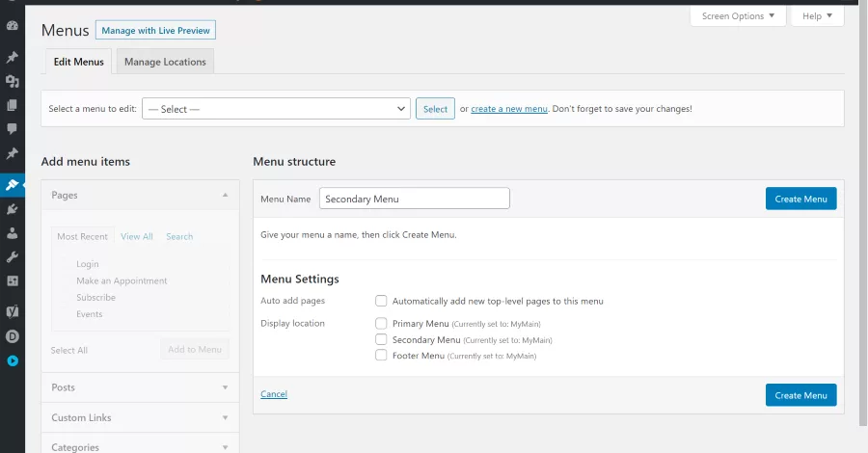Open the Plugins sidebar icon
This screenshot has height=453, width=868.
(13, 209)
